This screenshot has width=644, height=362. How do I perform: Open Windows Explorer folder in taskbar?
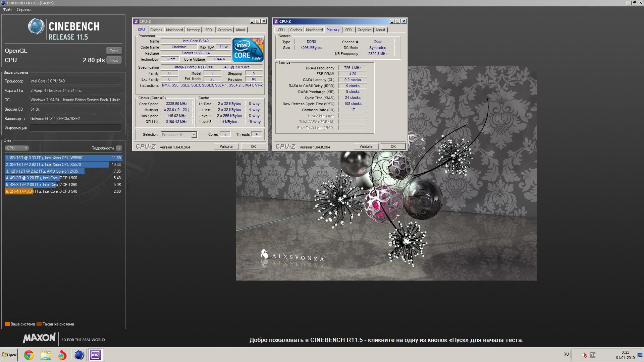(45, 355)
